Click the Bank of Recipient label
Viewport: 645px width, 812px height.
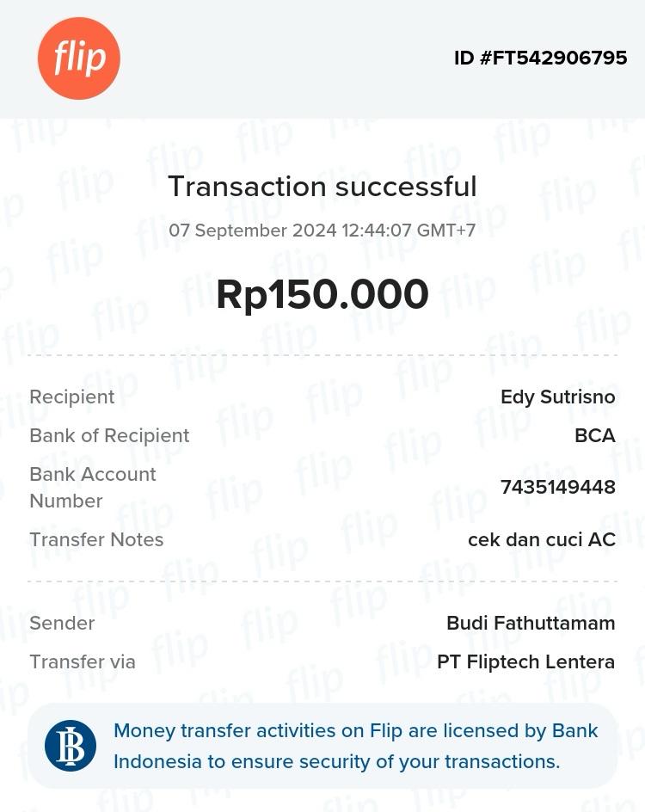point(109,435)
